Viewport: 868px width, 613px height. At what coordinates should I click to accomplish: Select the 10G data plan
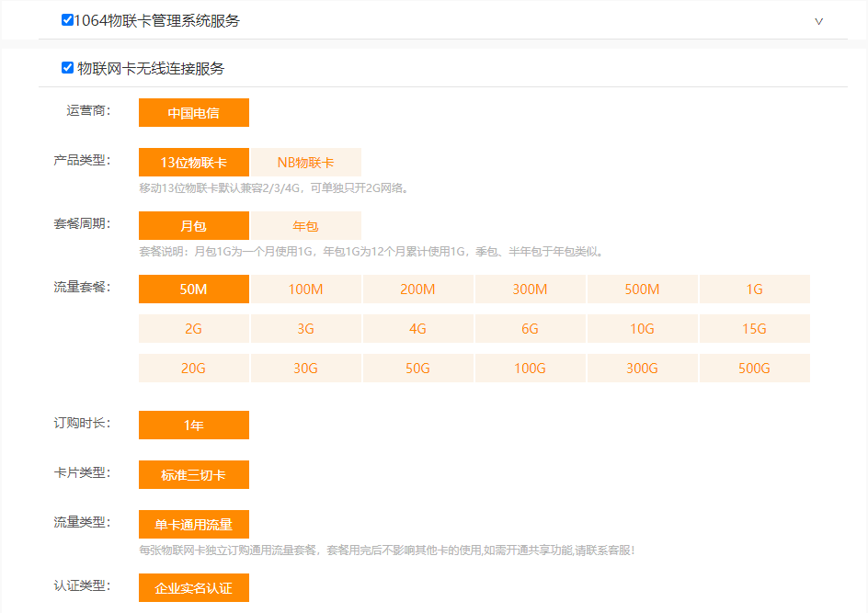click(x=642, y=329)
